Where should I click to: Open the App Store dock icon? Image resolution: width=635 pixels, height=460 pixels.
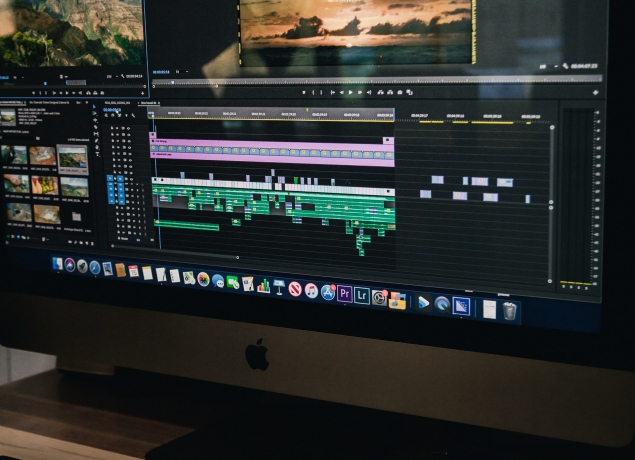pos(327,292)
